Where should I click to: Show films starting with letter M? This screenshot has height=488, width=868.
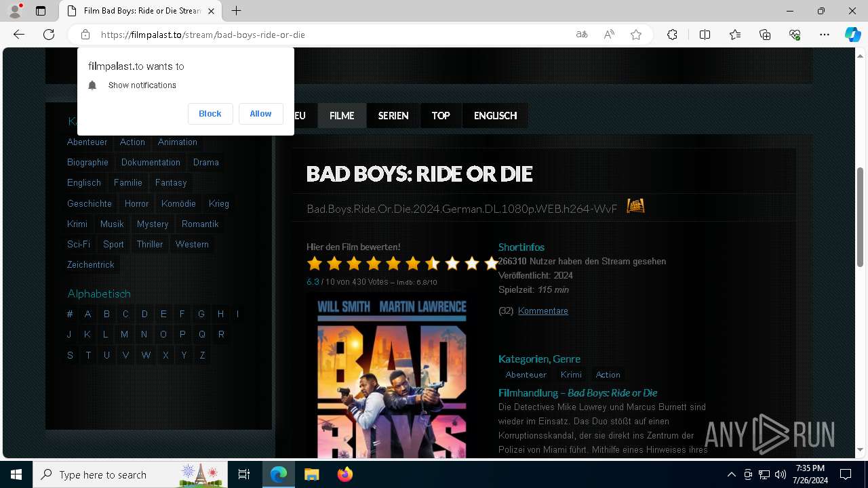tap(124, 335)
